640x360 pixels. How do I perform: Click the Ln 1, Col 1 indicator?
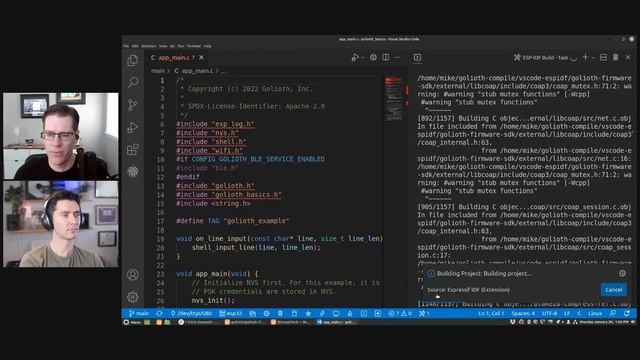(x=491, y=313)
